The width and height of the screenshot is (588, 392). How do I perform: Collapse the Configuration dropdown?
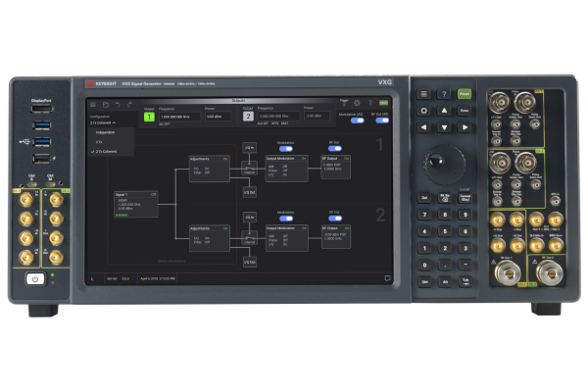click(102, 121)
